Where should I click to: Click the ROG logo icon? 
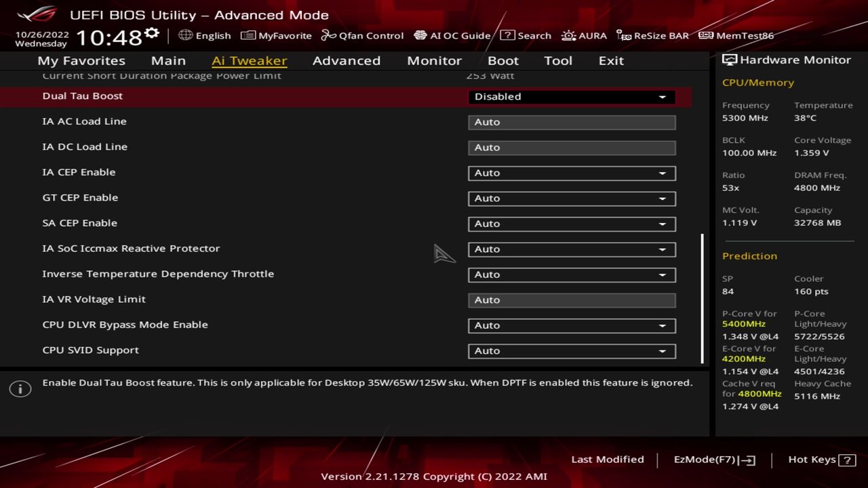(39, 14)
